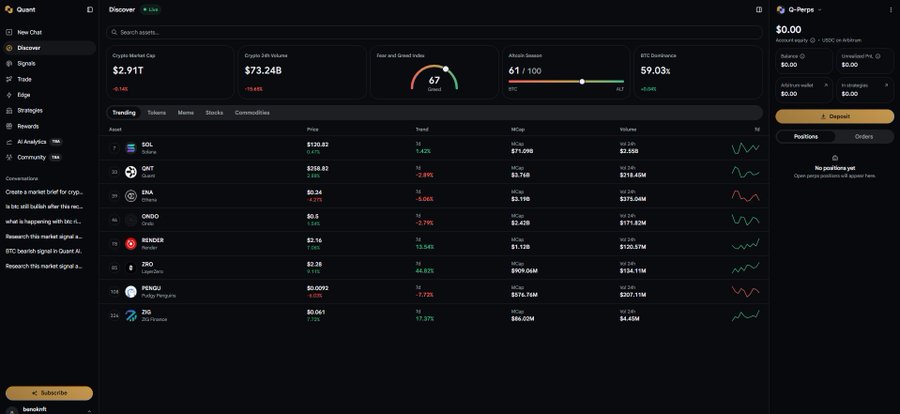Viewport: 900px width, 414px height.
Task: Click the Ethena ENA coin logo
Action: pos(131,196)
